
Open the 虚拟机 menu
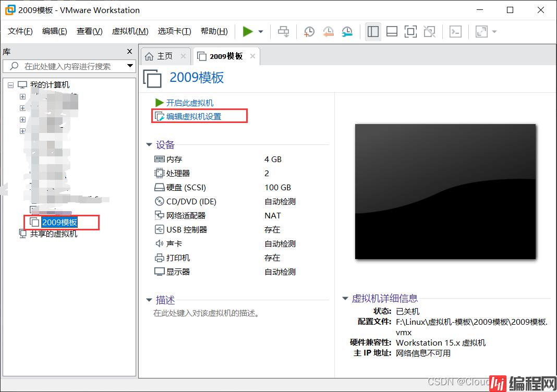(130, 31)
